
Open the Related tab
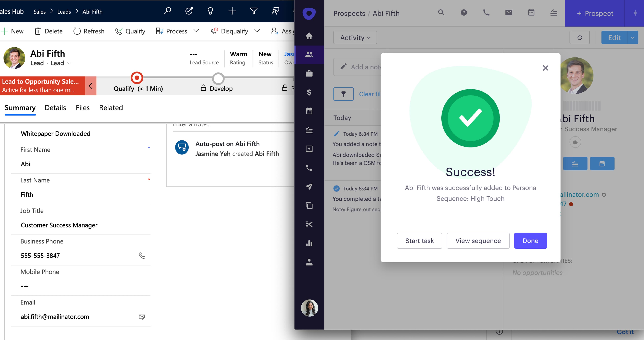click(x=111, y=108)
